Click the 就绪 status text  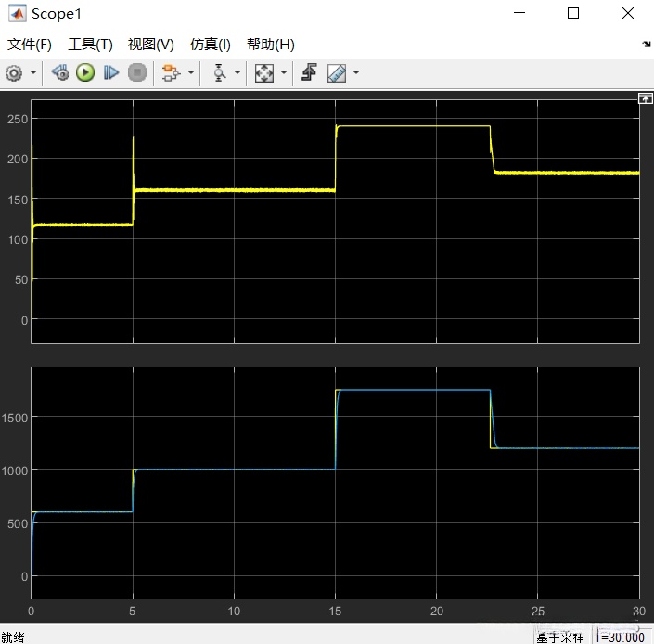13,638
